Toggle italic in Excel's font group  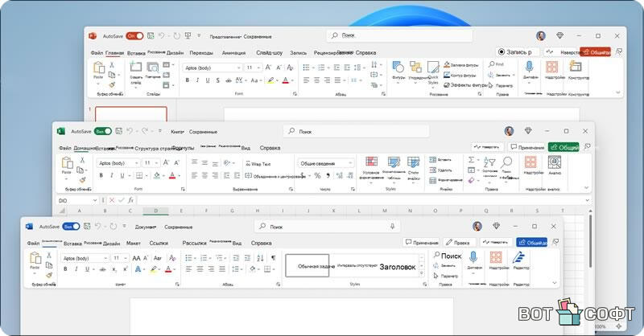click(111, 175)
